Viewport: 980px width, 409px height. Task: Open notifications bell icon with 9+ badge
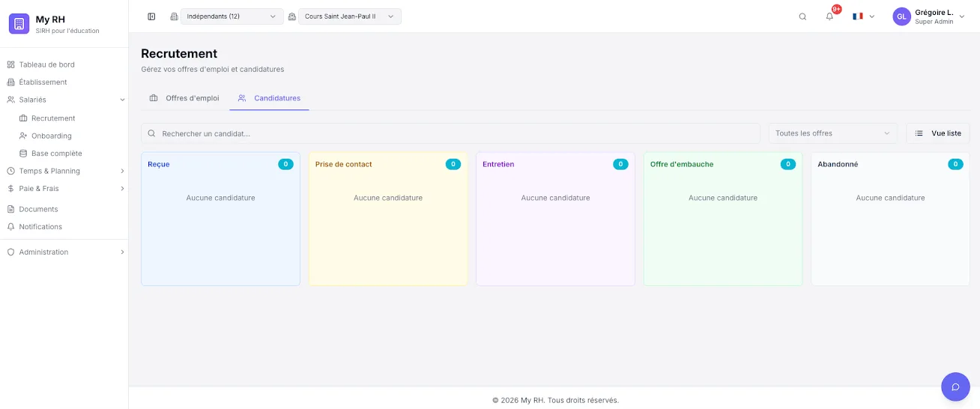[829, 16]
